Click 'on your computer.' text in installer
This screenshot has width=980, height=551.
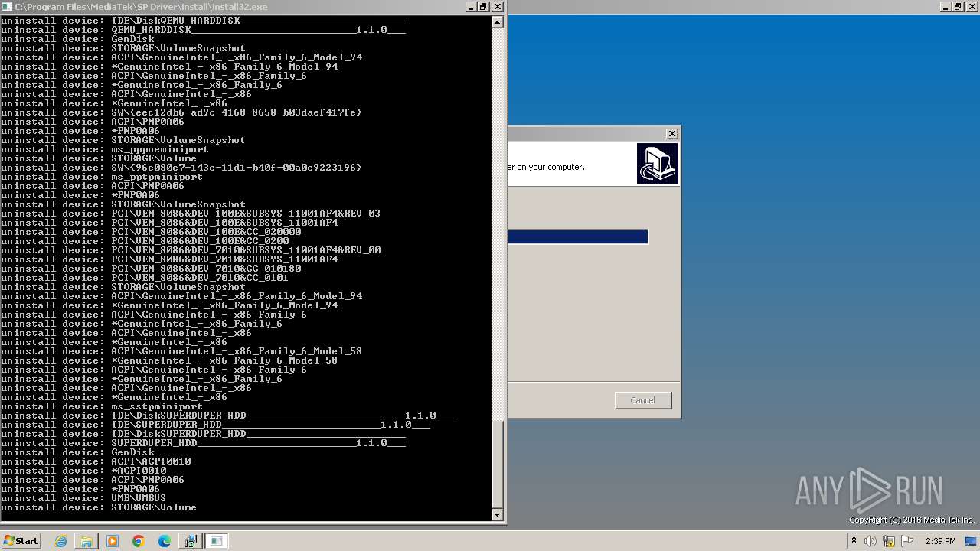click(550, 167)
